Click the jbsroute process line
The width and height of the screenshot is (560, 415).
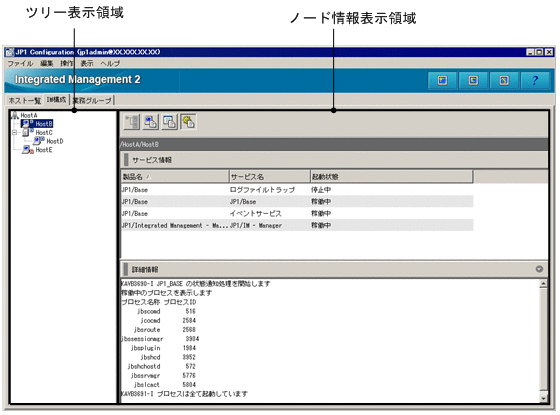165,329
